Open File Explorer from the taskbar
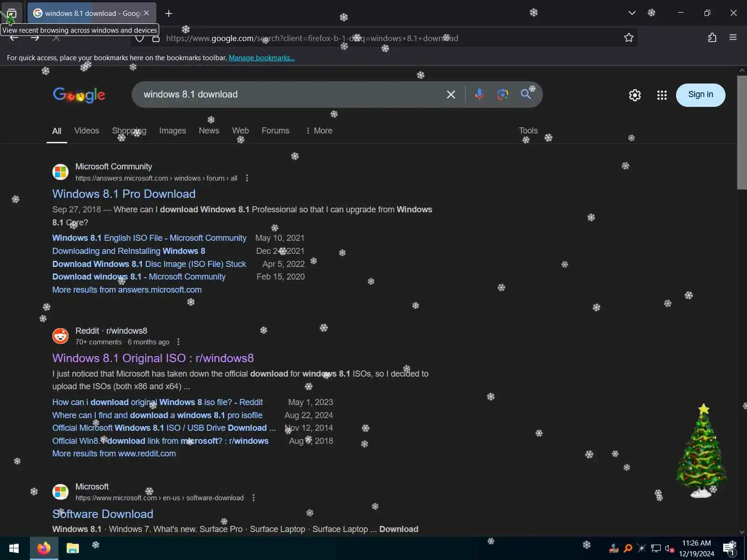747x560 pixels. 73,548
